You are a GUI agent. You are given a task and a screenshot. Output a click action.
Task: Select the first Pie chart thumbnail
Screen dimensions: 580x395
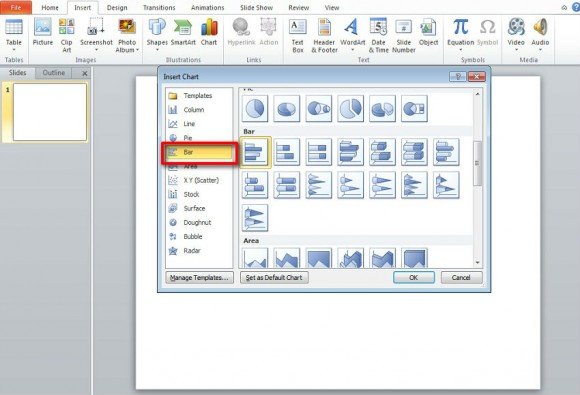(255, 108)
